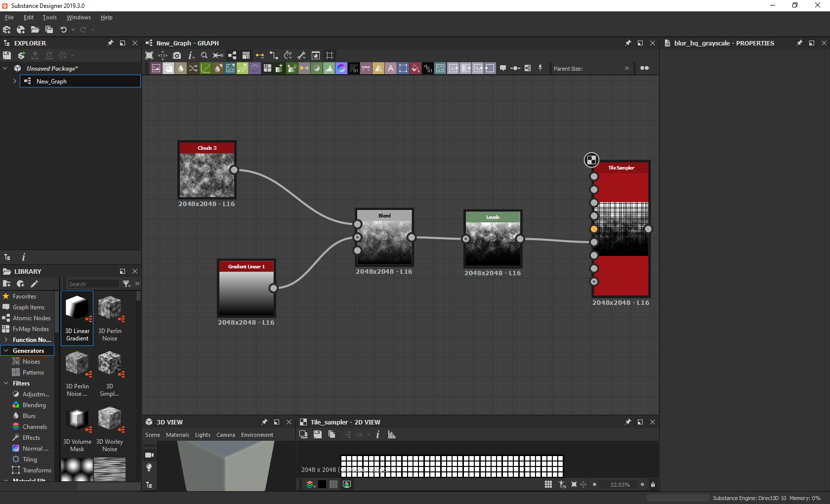Screen dimensions: 830x504
Task: Add a Curve node from toolbar
Action: point(206,68)
